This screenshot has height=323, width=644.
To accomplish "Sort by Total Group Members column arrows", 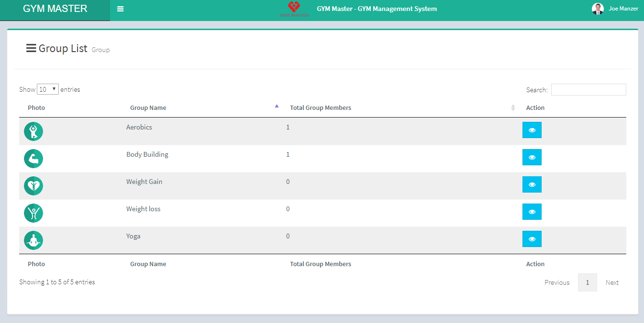I will [513, 108].
